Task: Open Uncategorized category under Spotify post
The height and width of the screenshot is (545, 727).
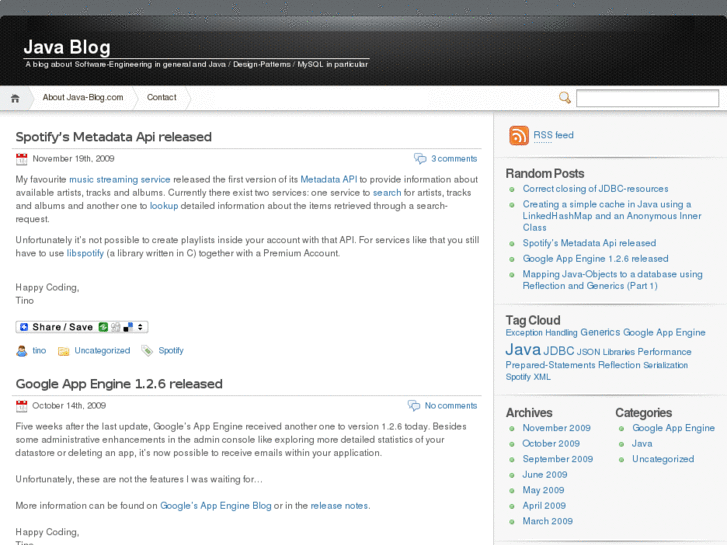Action: [x=102, y=351]
